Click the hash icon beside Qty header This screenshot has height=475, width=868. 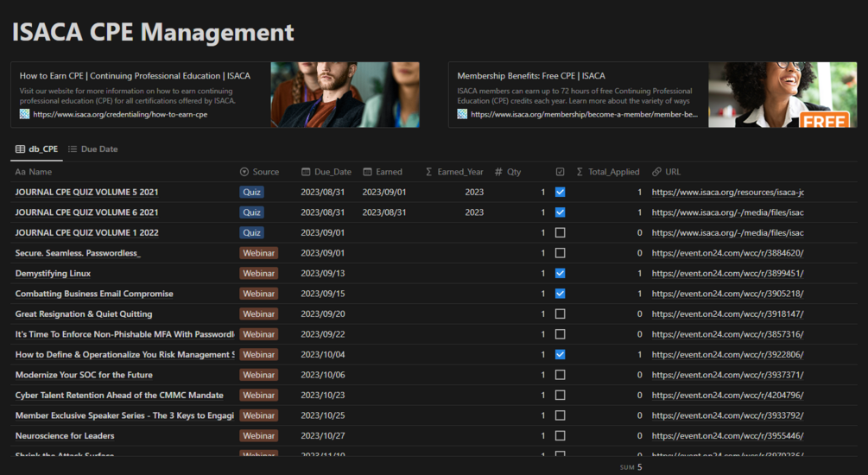click(498, 172)
